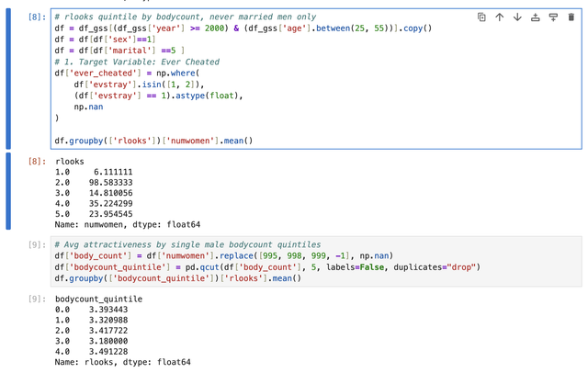Click the output value 3.393443
The image size is (588, 373).
pos(108,310)
